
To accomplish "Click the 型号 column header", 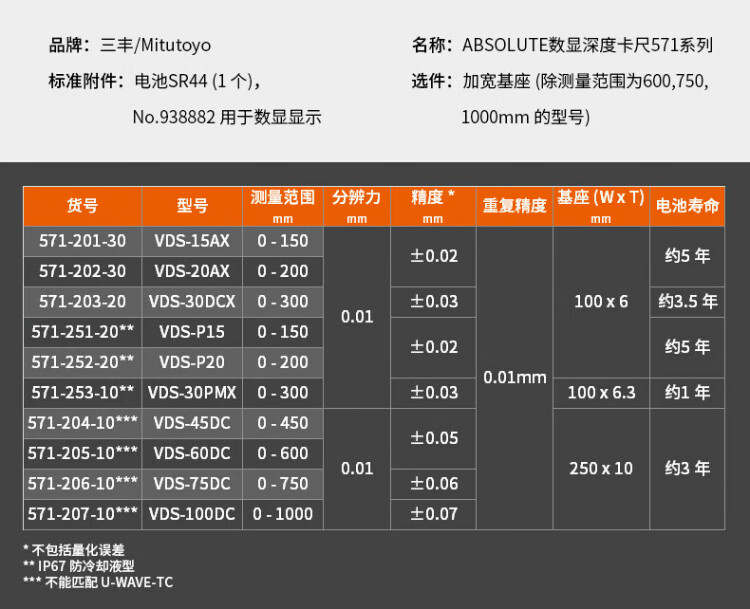I will coord(192,206).
